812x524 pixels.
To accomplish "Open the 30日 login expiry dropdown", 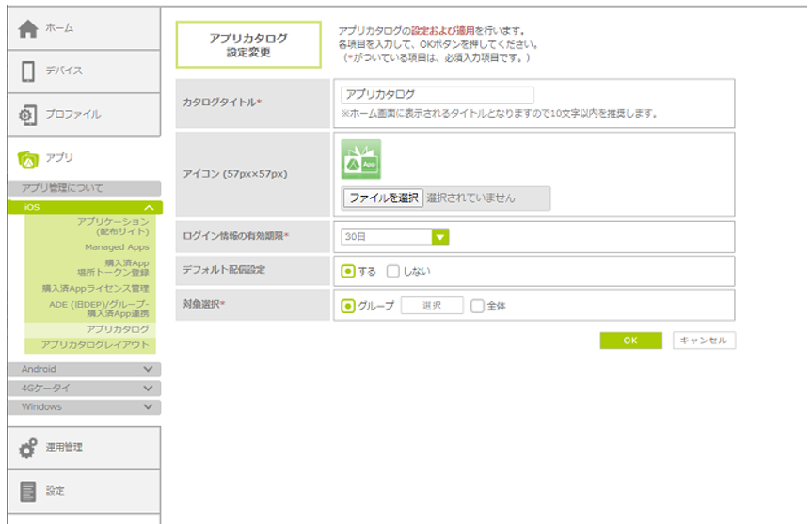I will (x=440, y=237).
